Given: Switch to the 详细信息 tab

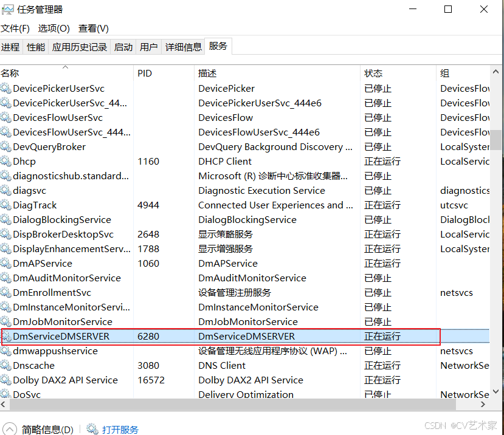Looking at the screenshot, I should point(183,47).
